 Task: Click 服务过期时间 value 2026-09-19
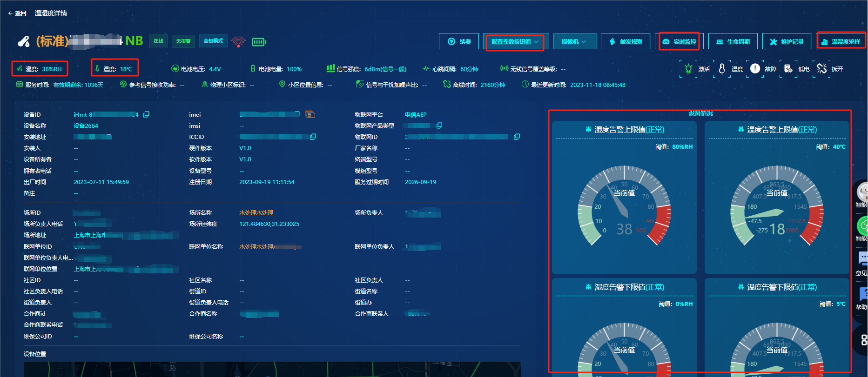point(420,182)
